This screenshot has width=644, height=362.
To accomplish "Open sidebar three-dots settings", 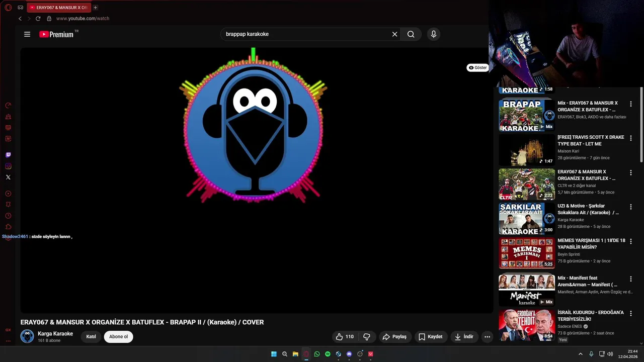I will [x=8, y=341].
